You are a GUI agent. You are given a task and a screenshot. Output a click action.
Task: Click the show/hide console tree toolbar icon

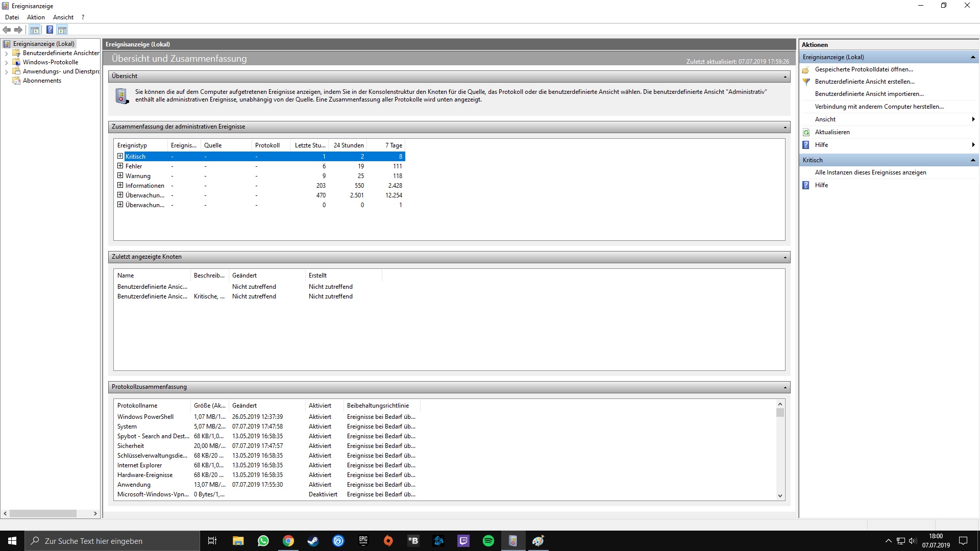[x=35, y=30]
